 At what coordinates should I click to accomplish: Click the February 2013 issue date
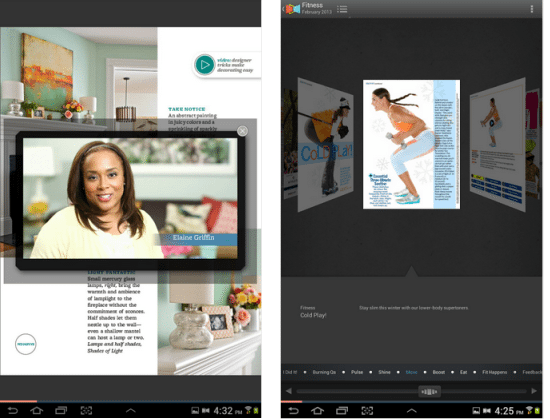[316, 12]
